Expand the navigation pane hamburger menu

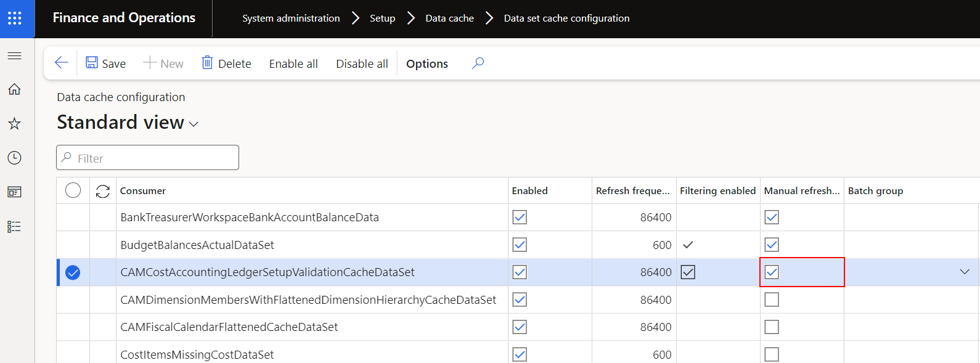pyautogui.click(x=15, y=56)
